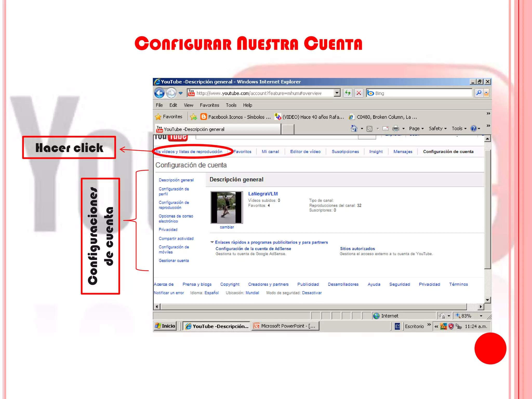
Task: Open the LaNegraVLM channel name link
Action: 263,194
